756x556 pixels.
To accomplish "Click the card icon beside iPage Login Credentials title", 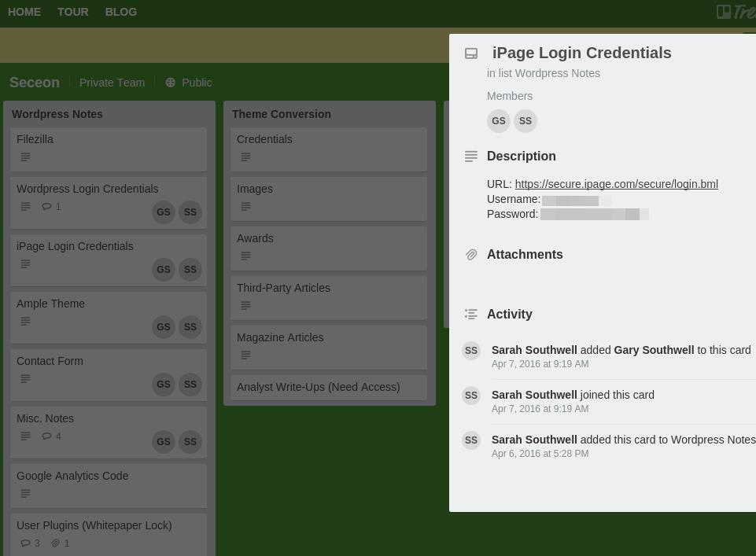I will click(x=471, y=53).
